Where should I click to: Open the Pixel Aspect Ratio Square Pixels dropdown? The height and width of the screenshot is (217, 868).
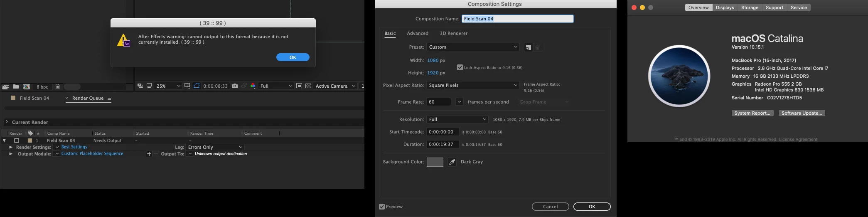tap(473, 85)
